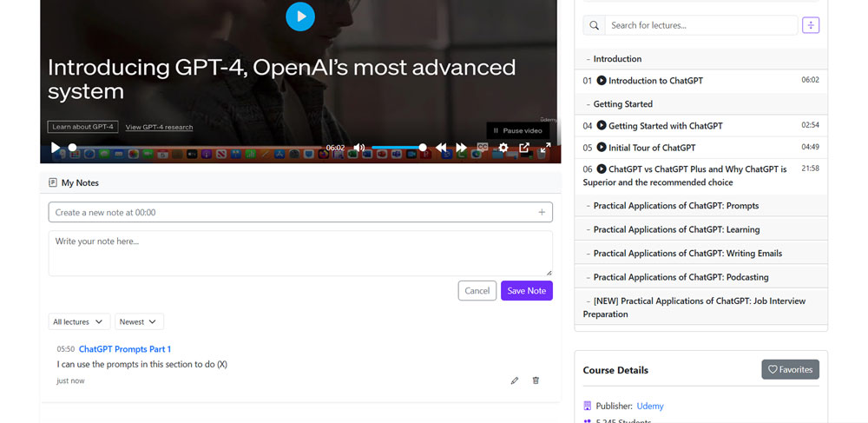Click the large blue play button on video
Viewport: 868px width, 423px height.
point(300,16)
